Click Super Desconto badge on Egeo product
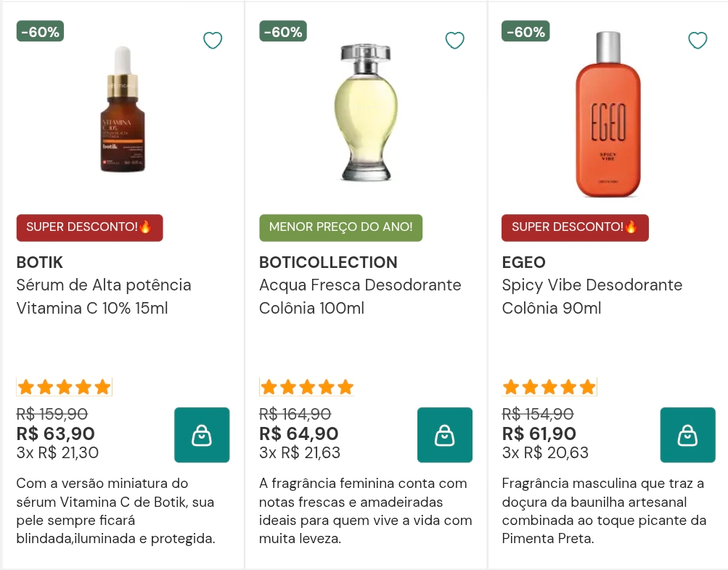 [575, 227]
